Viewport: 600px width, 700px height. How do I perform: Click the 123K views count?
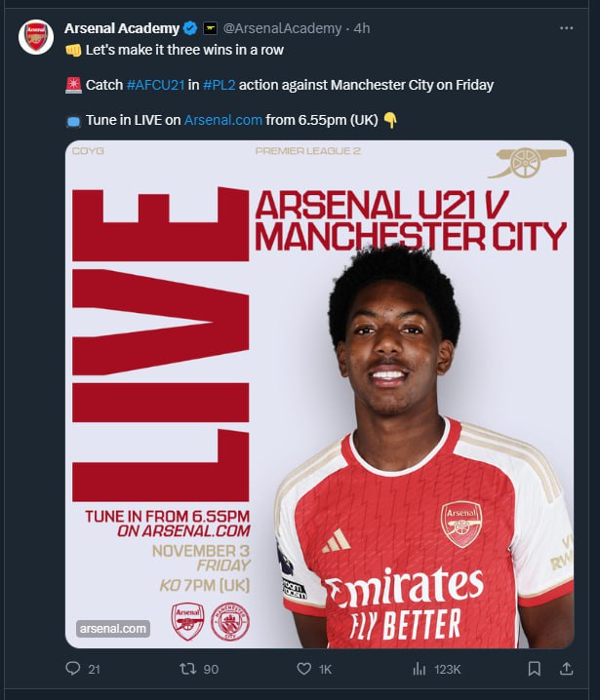[x=447, y=669]
